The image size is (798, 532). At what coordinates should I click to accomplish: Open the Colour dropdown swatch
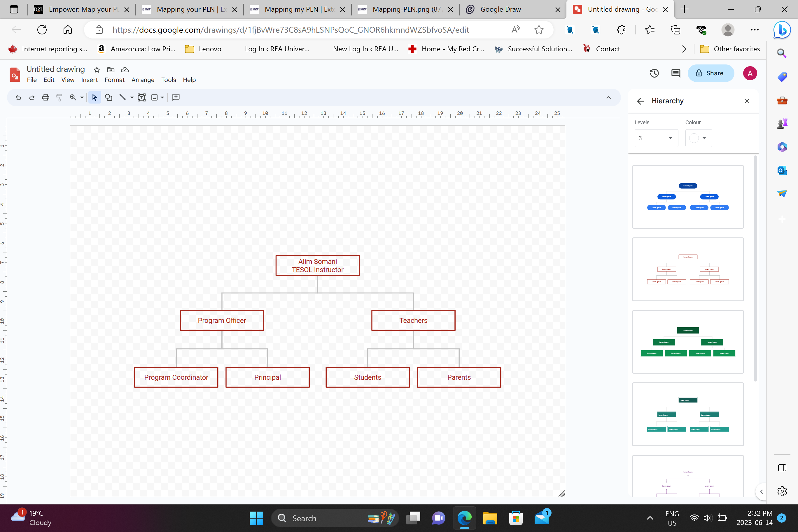(698, 138)
